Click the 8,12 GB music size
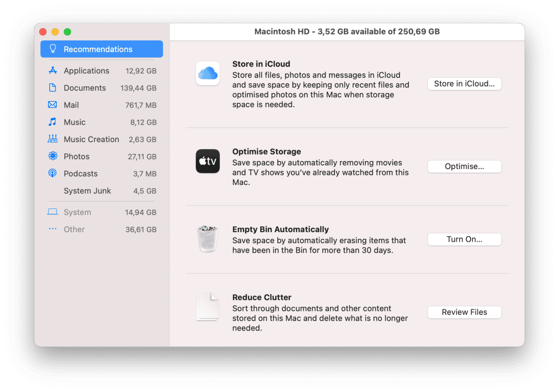 pyautogui.click(x=143, y=122)
